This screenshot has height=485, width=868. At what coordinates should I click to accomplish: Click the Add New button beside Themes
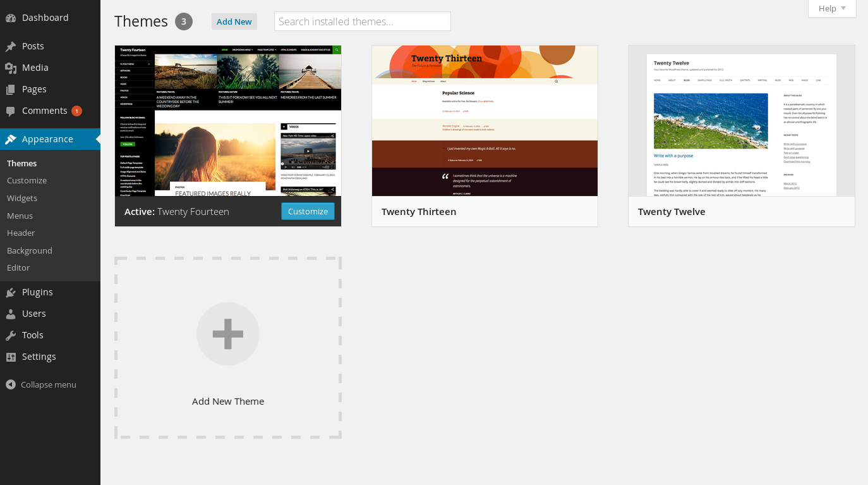(234, 21)
